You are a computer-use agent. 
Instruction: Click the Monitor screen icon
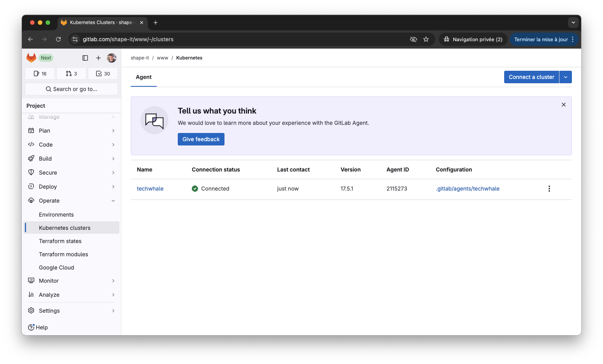31,281
